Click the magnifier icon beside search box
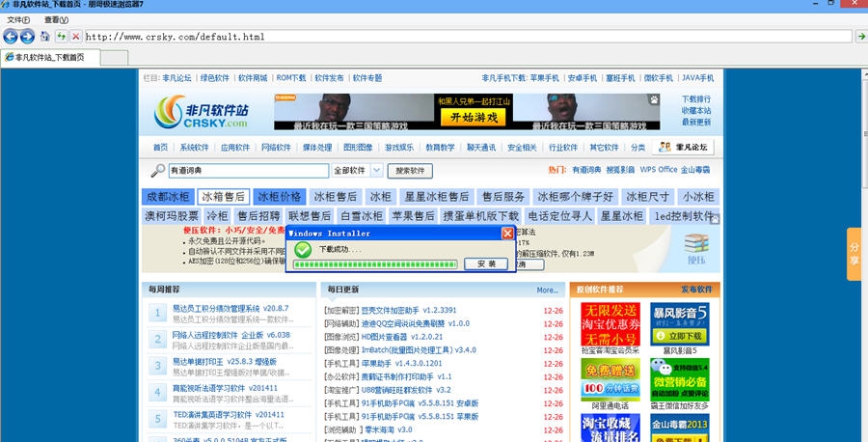The width and height of the screenshot is (868, 442). tap(158, 170)
